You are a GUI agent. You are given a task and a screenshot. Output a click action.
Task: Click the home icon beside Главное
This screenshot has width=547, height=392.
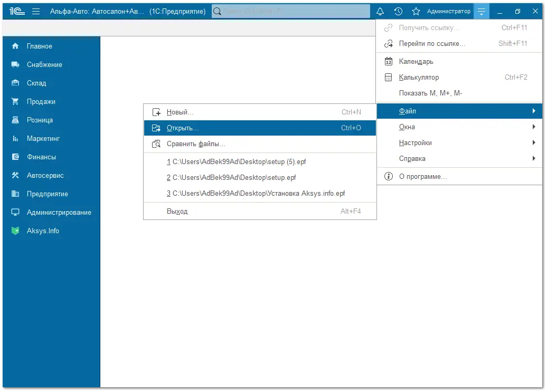coord(15,46)
